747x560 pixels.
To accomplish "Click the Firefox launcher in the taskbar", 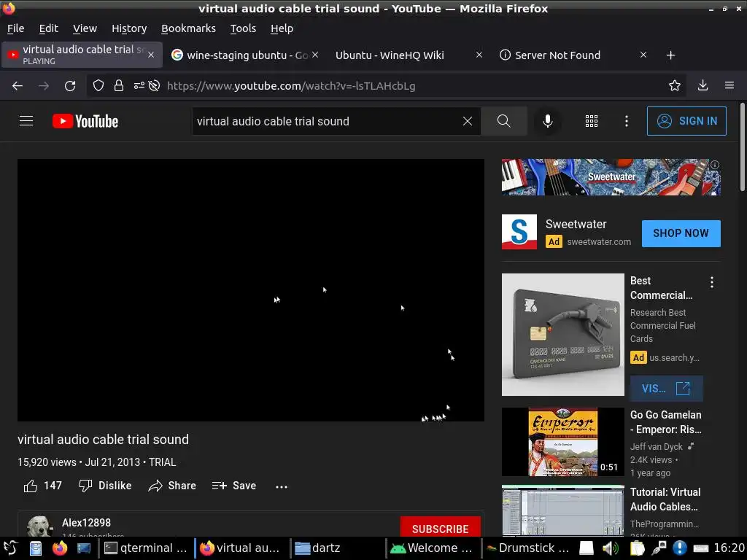I will (60, 548).
